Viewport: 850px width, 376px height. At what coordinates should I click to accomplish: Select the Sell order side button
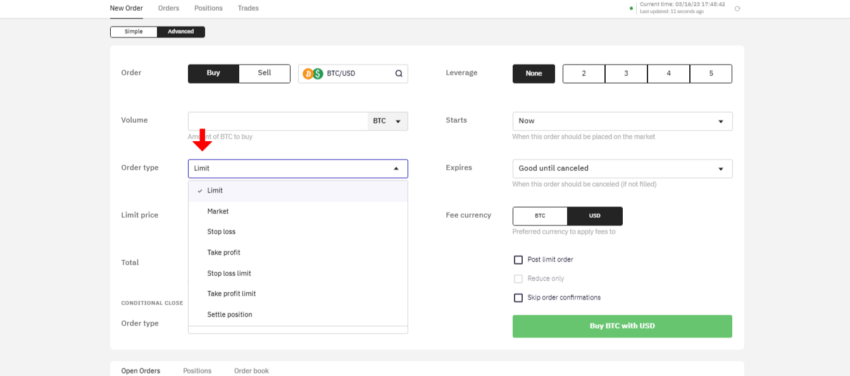click(265, 74)
